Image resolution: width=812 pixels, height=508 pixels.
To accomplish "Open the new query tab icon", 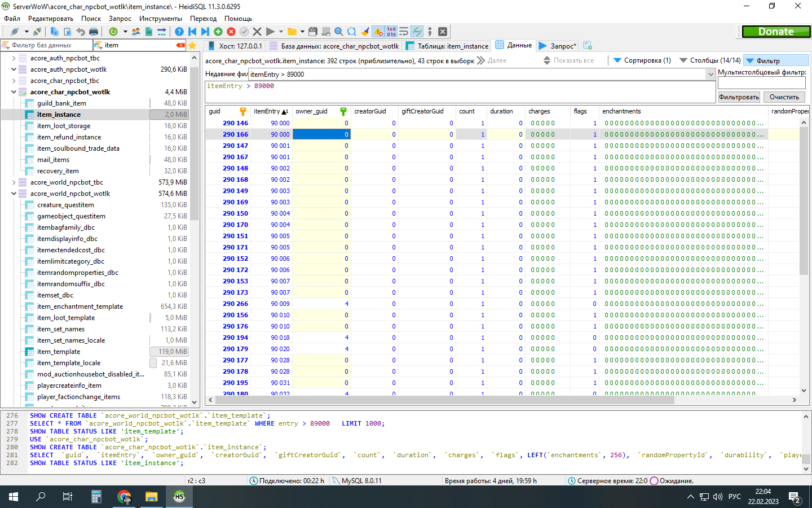I will [x=588, y=46].
